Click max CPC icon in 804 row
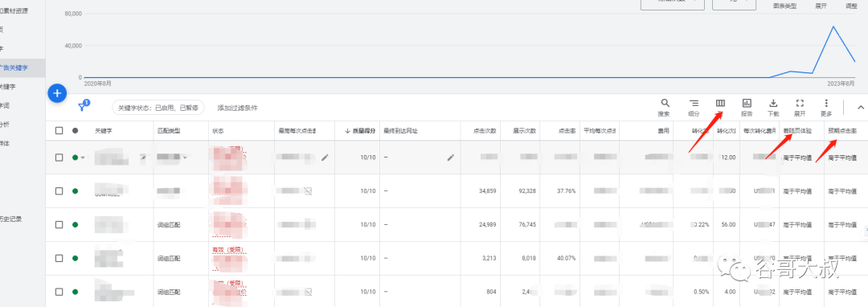The width and height of the screenshot is (868, 307). point(309,292)
